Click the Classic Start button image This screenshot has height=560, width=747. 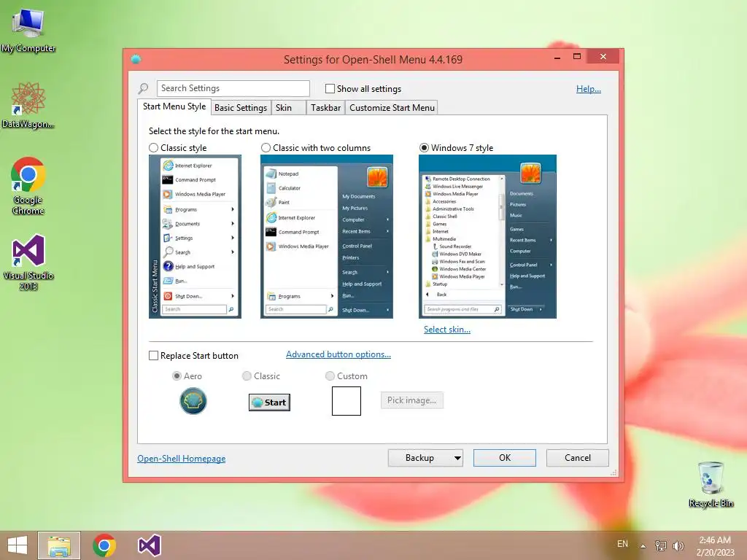click(x=269, y=402)
